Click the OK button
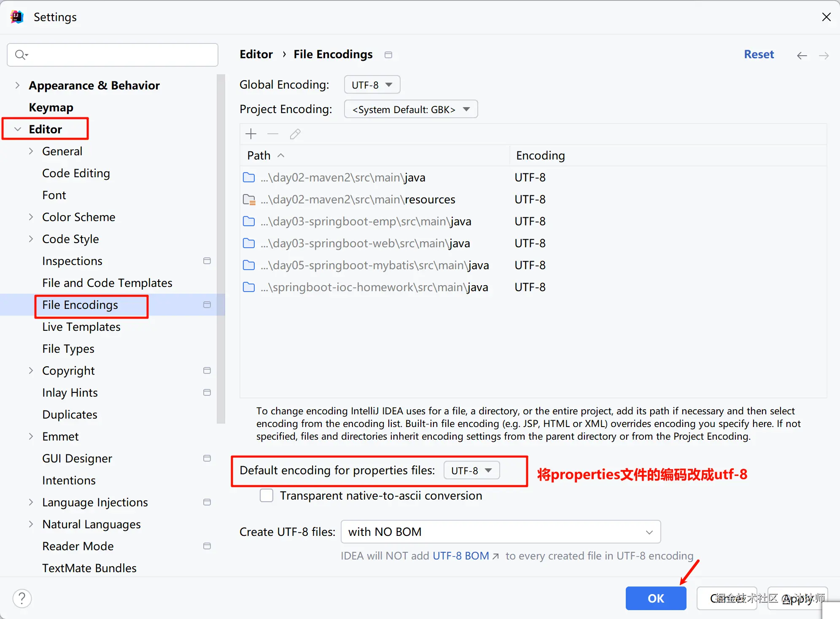Screen dimensions: 840x619 (x=656, y=598)
